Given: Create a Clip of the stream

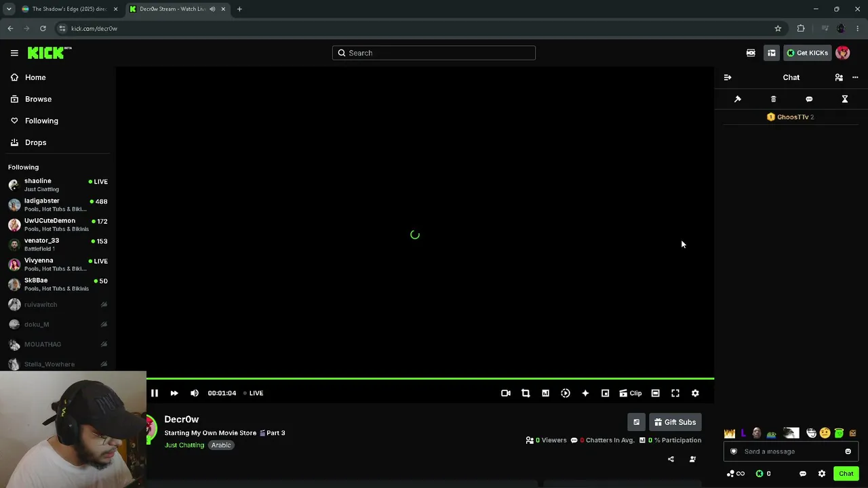Looking at the screenshot, I should (x=631, y=393).
